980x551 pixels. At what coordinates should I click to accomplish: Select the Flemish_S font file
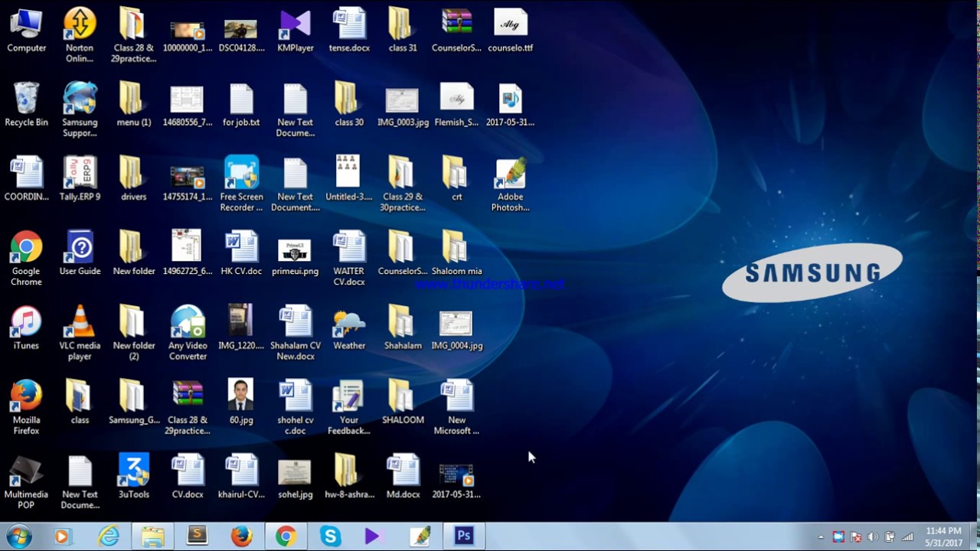click(x=457, y=105)
